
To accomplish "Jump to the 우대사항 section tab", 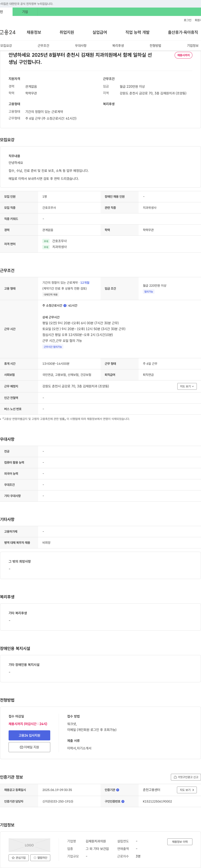I will pos(81,46).
